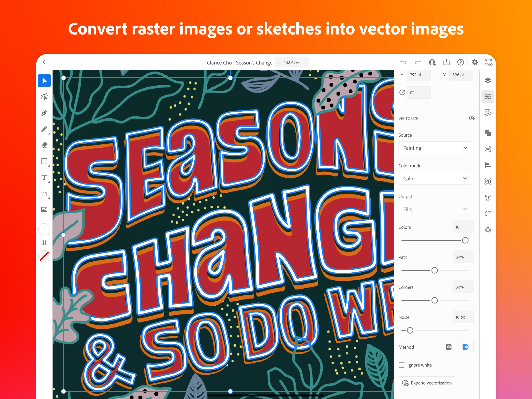532x399 pixels.
Task: Select the Pen tool
Action: pos(44,113)
